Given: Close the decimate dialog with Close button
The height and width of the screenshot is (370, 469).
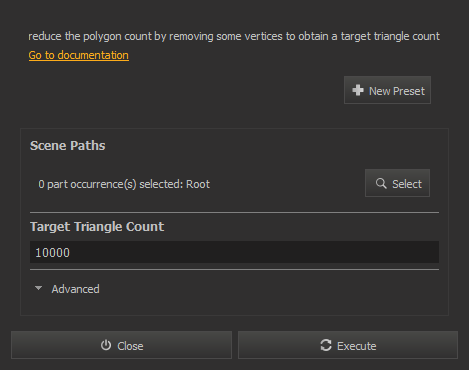Looking at the screenshot, I should (121, 345).
